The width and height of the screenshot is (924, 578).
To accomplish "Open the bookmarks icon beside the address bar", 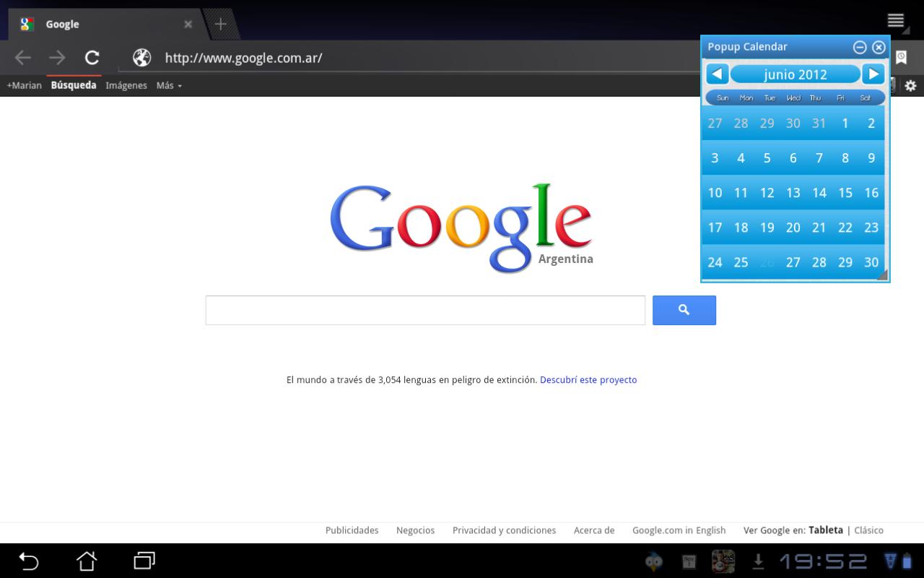I will coord(902,58).
